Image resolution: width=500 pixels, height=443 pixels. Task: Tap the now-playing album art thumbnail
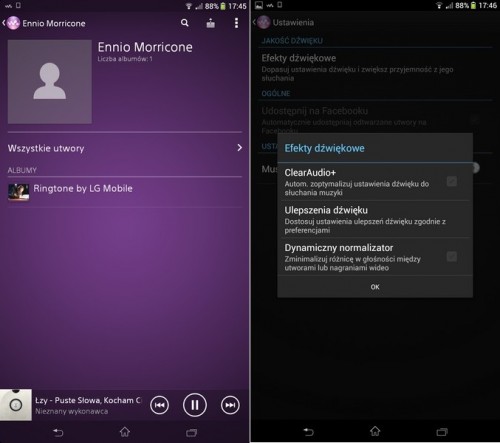(x=16, y=405)
